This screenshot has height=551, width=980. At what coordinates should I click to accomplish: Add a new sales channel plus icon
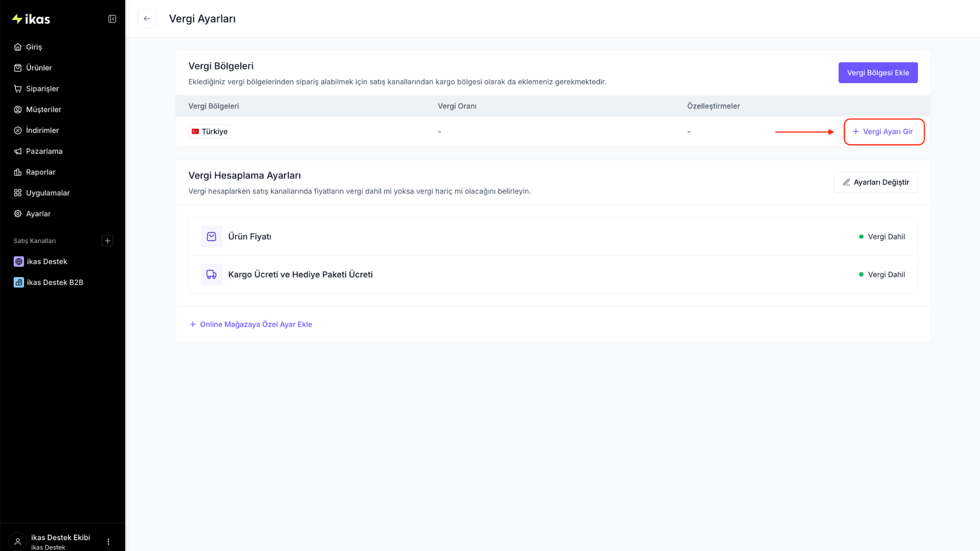coord(108,241)
